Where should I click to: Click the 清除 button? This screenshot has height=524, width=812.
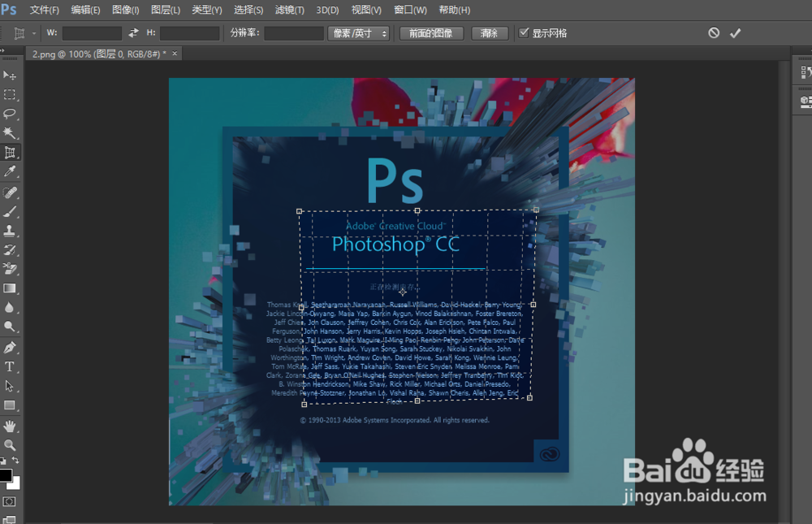(489, 33)
